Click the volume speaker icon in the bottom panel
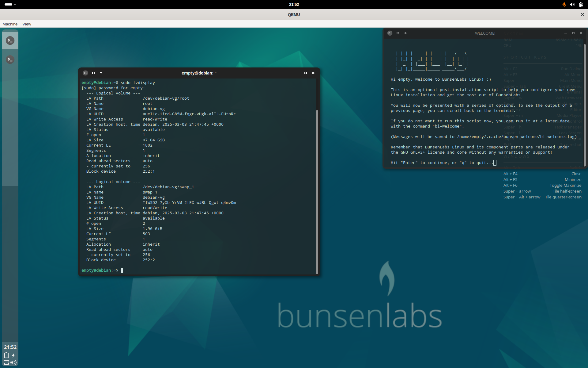 click(x=13, y=362)
